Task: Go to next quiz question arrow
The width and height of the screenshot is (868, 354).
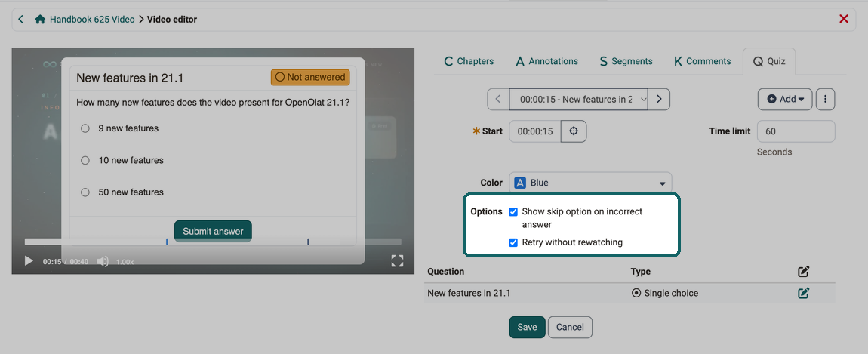Action: (659, 99)
